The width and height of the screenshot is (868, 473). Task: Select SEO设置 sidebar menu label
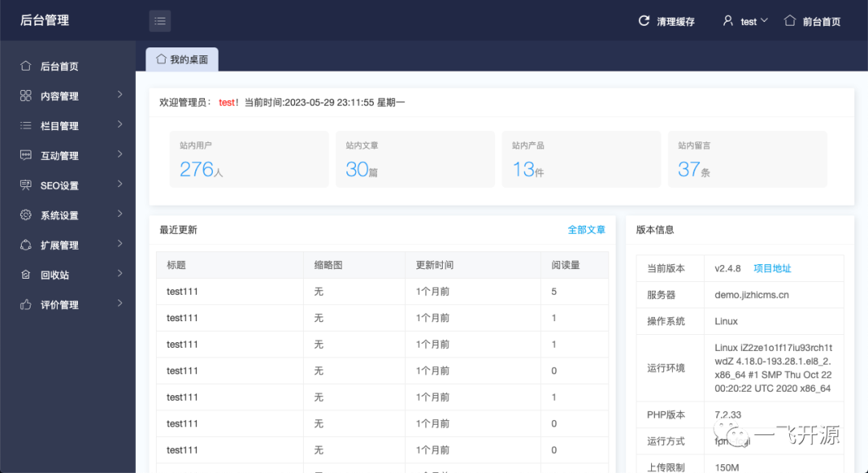point(59,186)
